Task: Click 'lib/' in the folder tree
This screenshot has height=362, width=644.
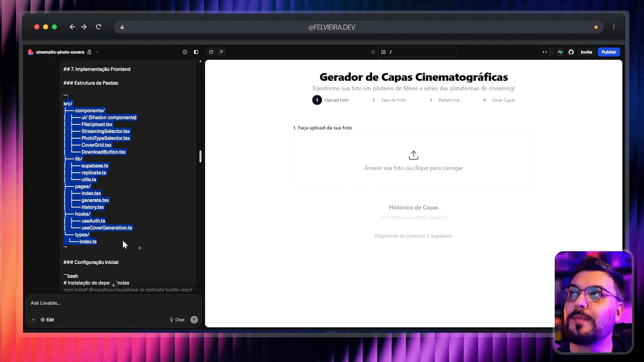Action: click(78, 159)
